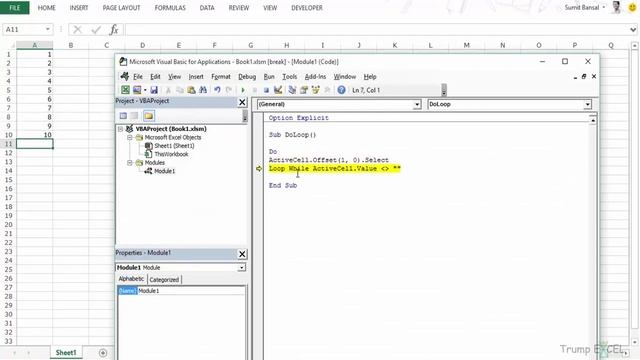Click the Cut scissors icon in VBA toolbar
This screenshot has height=360, width=640.
pyautogui.click(x=168, y=90)
